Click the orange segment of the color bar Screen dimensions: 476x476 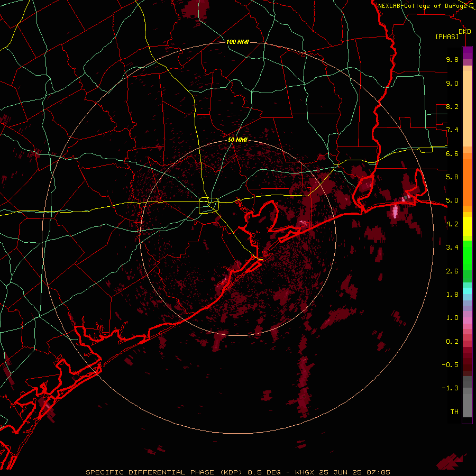click(467, 182)
